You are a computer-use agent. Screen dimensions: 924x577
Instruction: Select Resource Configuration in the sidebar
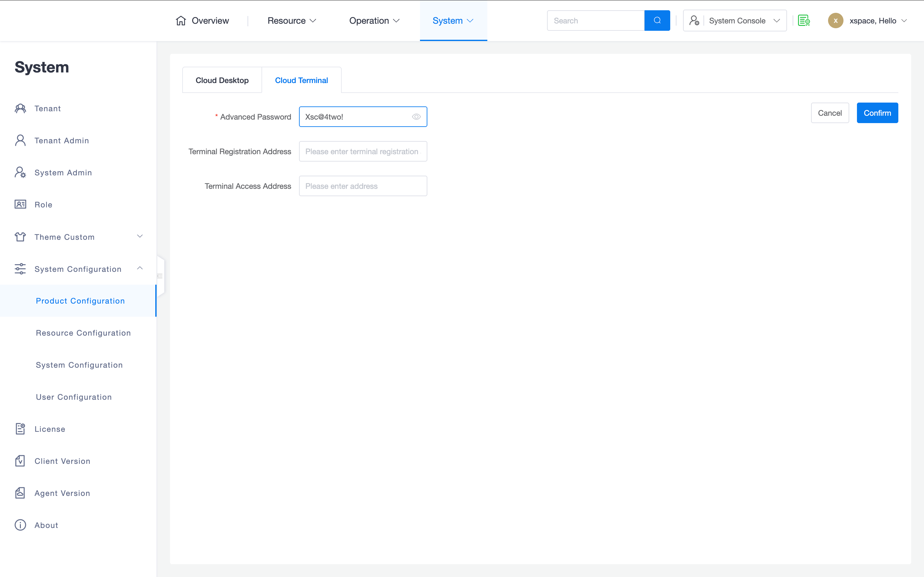[x=83, y=333]
